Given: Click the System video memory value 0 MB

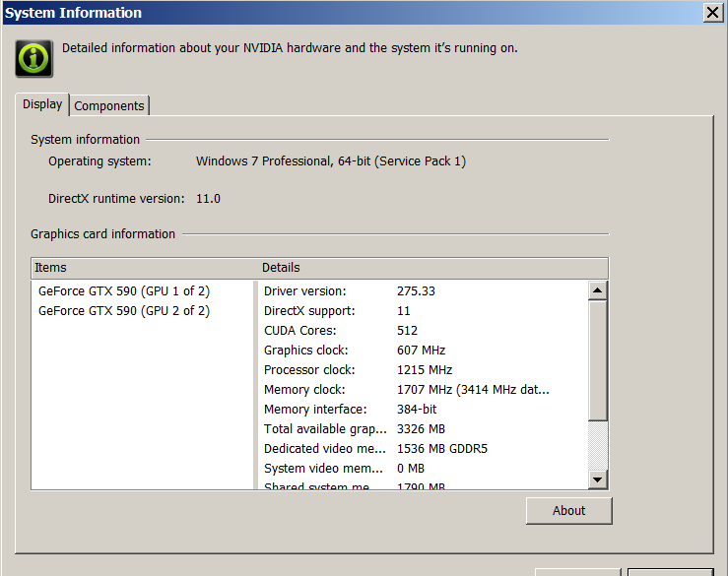Looking at the screenshot, I should (x=411, y=469).
